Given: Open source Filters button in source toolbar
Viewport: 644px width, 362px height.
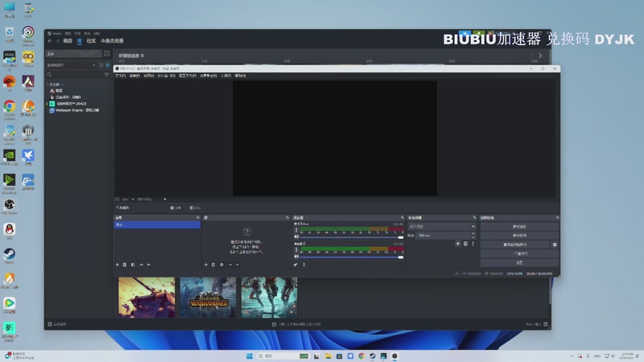Looking at the screenshot, I should coord(195,208).
